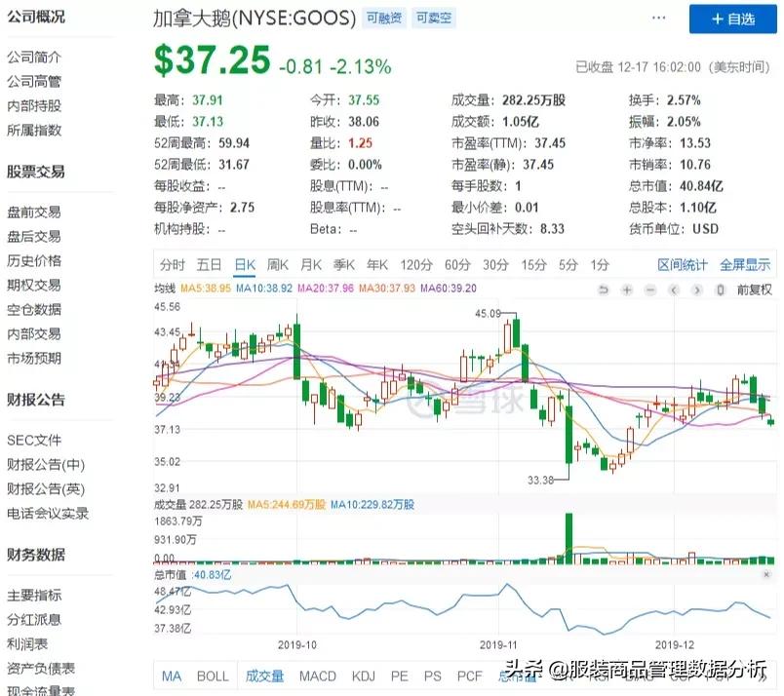The height and width of the screenshot is (696, 784).
Task: Switch to the 五日 chart tab
Action: [x=209, y=264]
